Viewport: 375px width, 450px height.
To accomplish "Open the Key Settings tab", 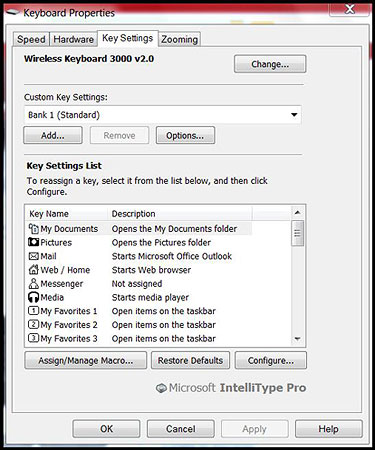I will pos(128,38).
